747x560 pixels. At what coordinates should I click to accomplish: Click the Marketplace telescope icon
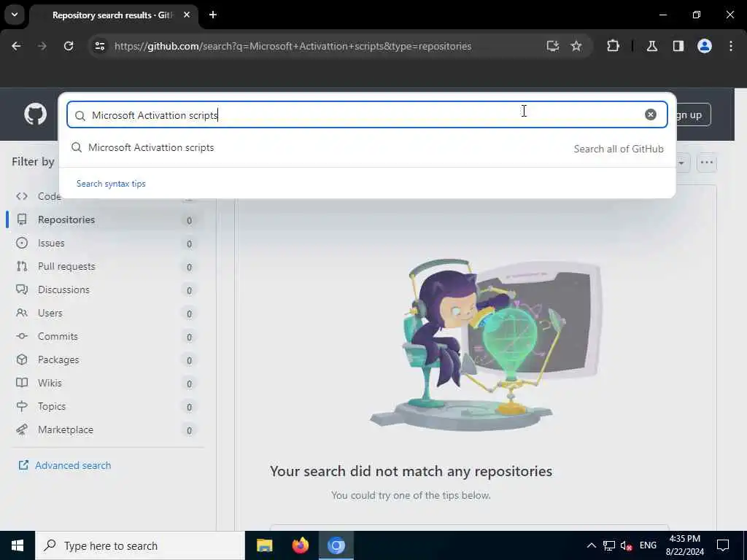point(22,429)
